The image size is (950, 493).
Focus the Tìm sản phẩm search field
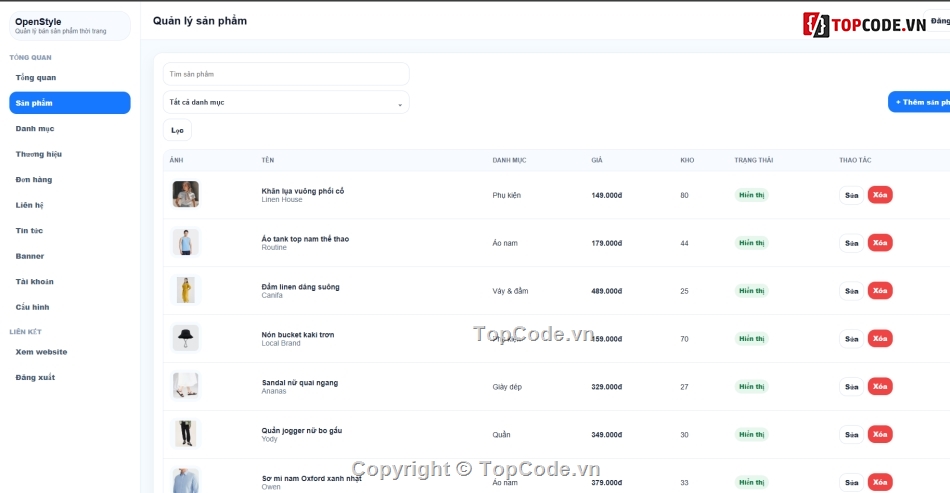(286, 74)
